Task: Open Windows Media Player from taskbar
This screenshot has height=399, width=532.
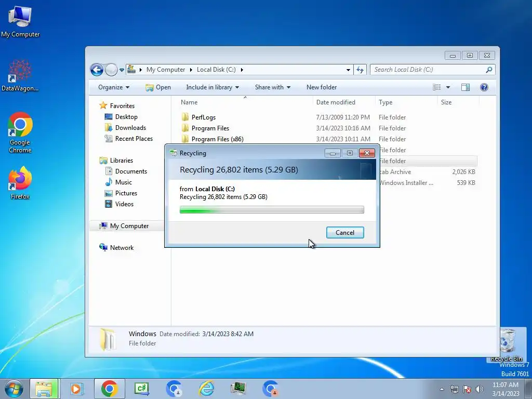Action: click(x=76, y=389)
